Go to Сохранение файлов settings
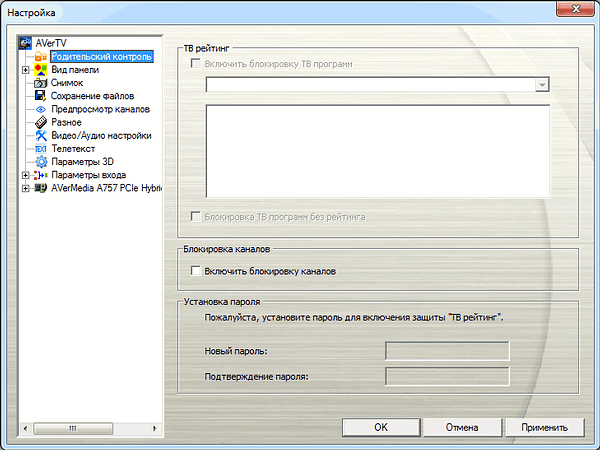Viewport: 600px width, 450px height. pos(92,96)
